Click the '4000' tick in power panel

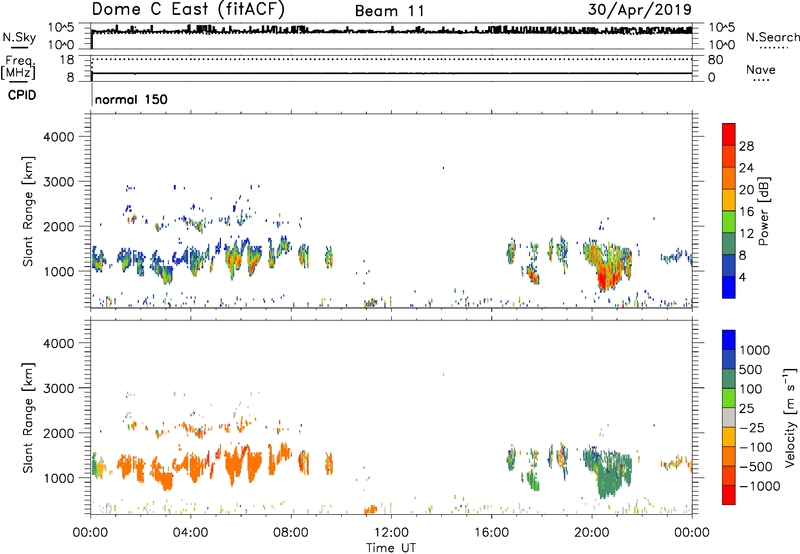(x=59, y=137)
